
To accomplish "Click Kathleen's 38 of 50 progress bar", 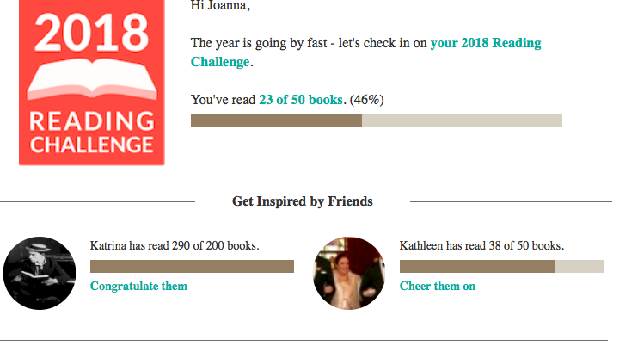I will point(501,266).
